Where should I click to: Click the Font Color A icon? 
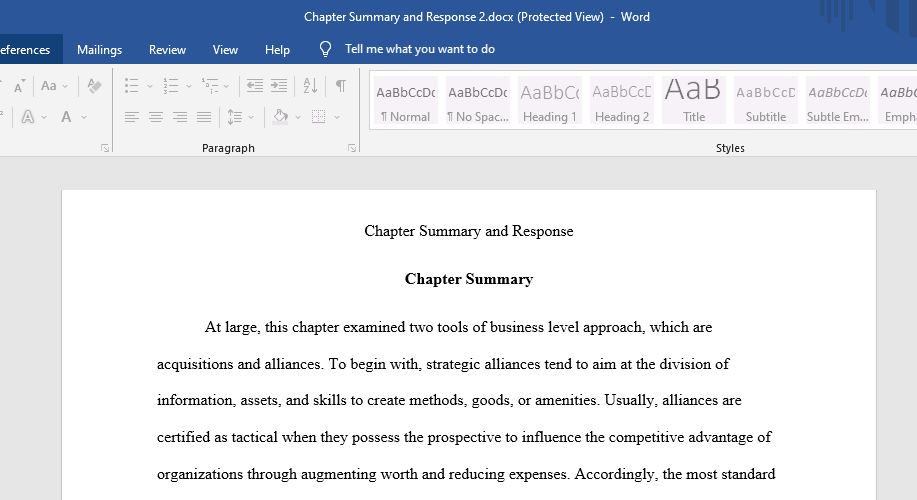point(66,117)
